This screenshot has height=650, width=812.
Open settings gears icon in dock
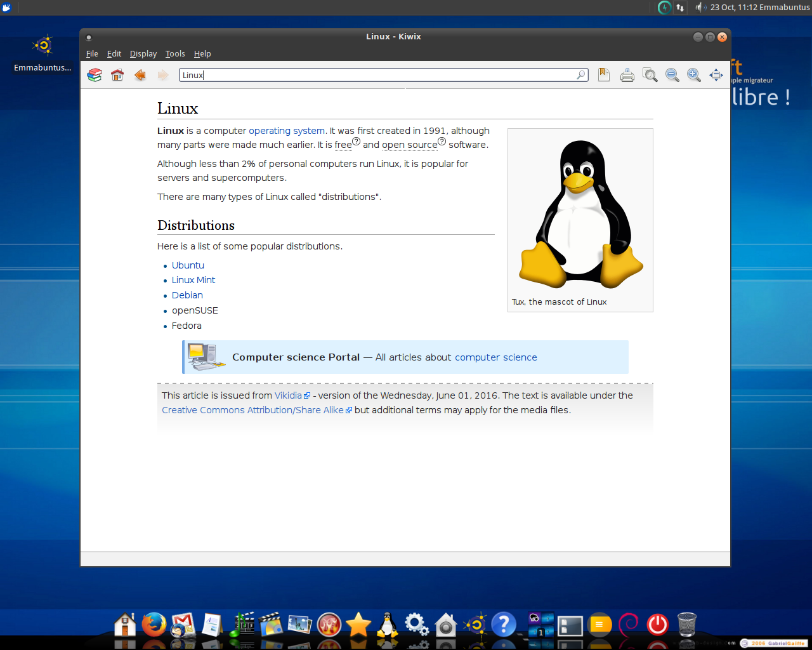[x=417, y=625]
